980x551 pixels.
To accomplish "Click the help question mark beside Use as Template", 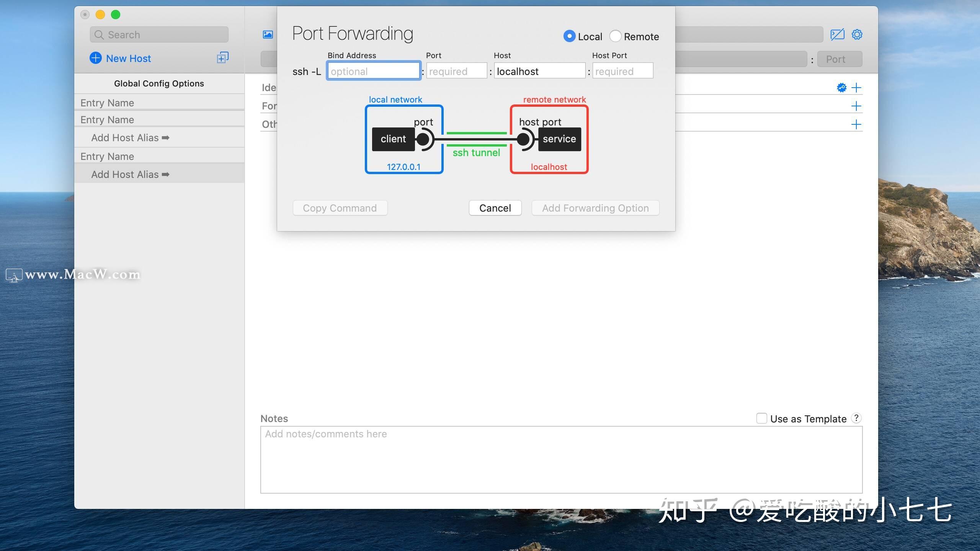I will pos(856,418).
